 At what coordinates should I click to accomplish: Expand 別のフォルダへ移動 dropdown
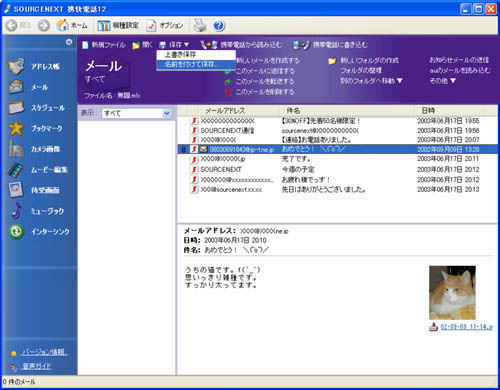pyautogui.click(x=371, y=81)
